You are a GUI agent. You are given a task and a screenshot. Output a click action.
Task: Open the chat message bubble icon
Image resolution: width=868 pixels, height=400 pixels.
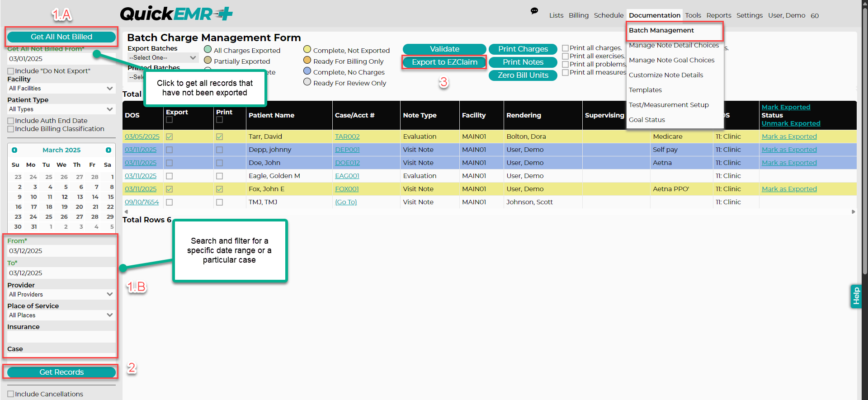[x=534, y=11]
